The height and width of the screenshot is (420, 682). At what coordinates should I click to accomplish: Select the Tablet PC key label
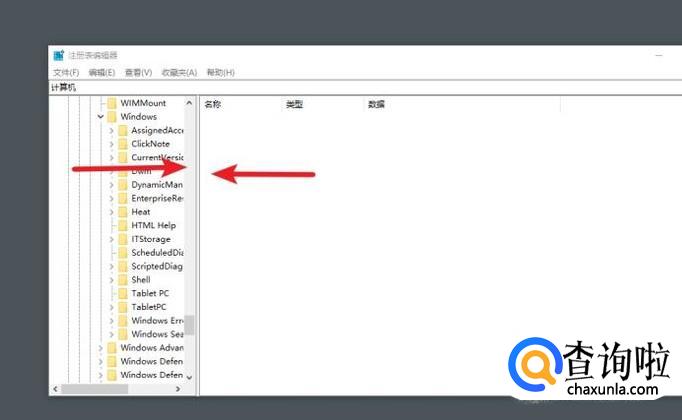click(x=150, y=293)
